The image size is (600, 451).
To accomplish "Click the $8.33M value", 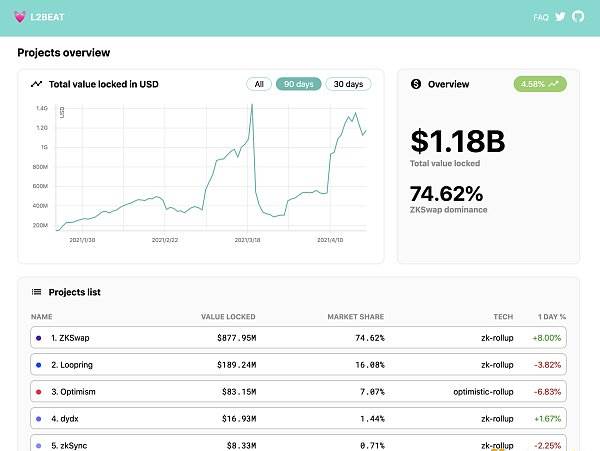I will (241, 446).
